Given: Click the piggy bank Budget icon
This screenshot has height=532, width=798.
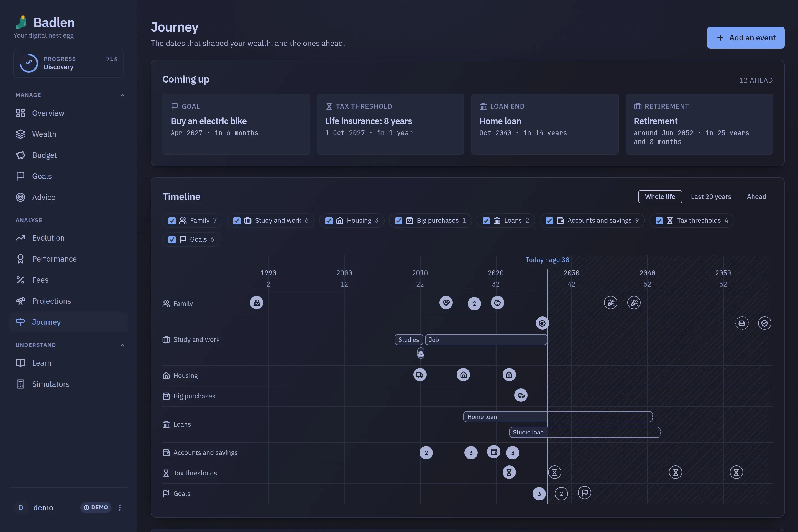Looking at the screenshot, I should tap(20, 155).
